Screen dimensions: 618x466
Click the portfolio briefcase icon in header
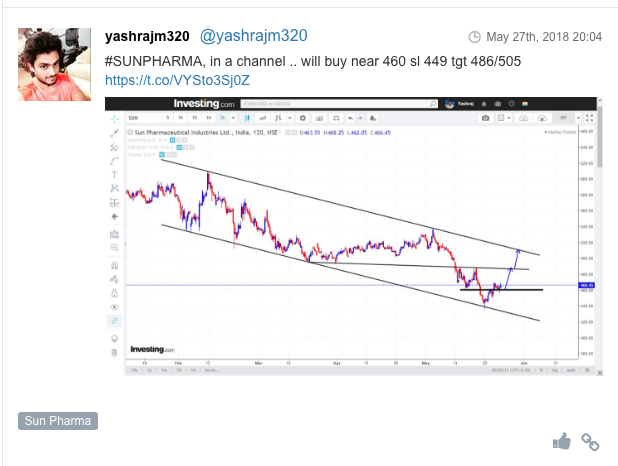tap(498, 104)
